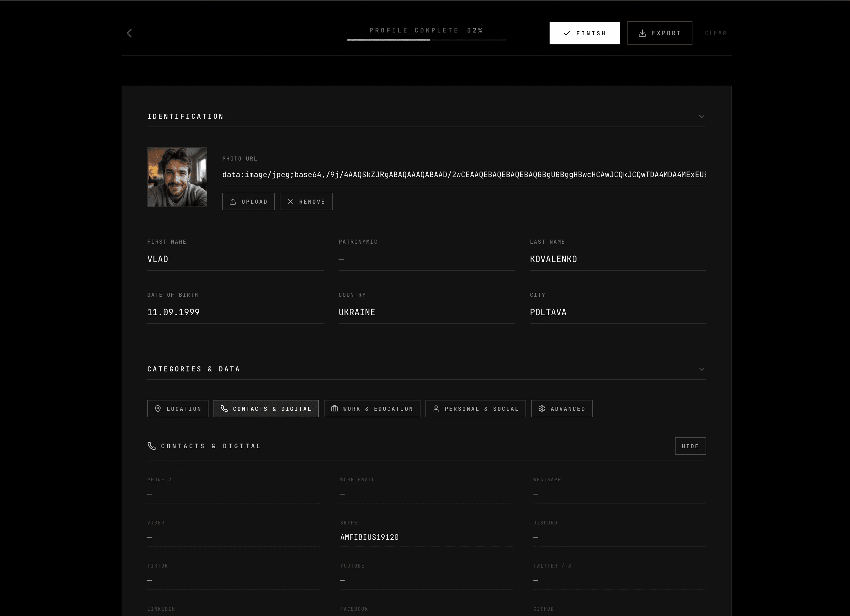The height and width of the screenshot is (616, 850).
Task: Edit the City field POLTAVA
Action: point(618,312)
